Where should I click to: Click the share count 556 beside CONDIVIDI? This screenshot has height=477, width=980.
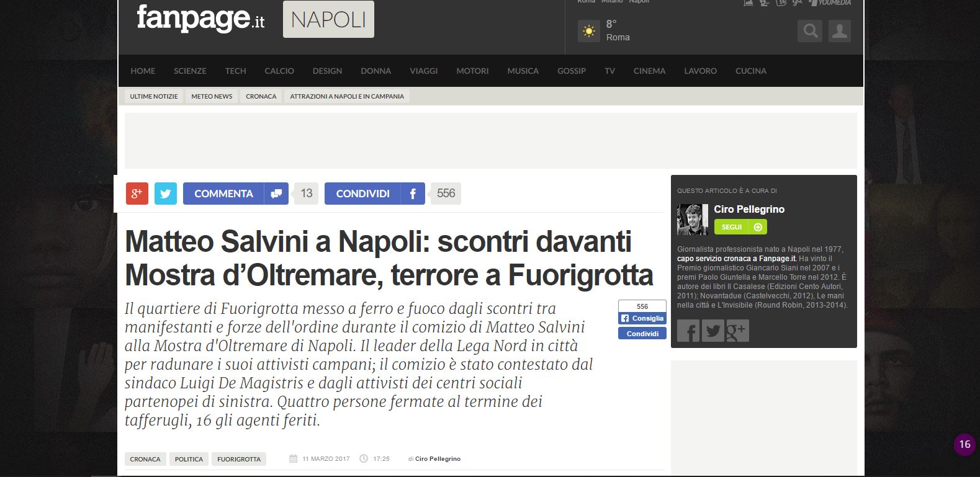(x=446, y=194)
